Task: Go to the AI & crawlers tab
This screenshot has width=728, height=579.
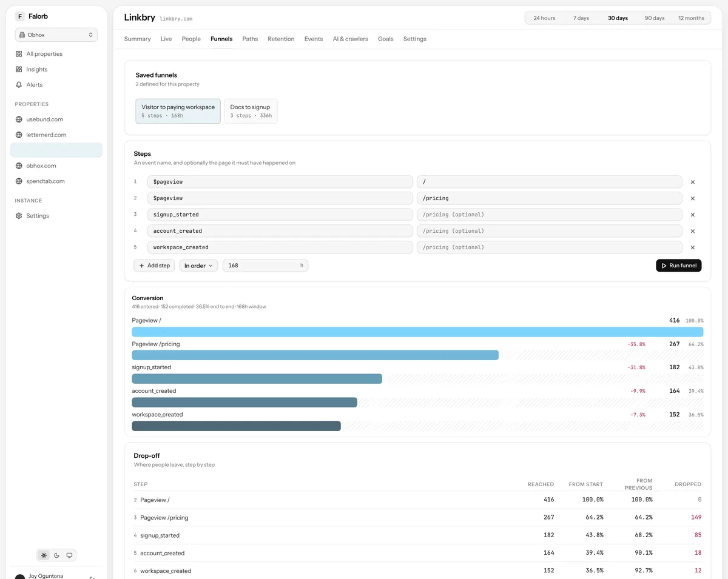Action: [350, 39]
